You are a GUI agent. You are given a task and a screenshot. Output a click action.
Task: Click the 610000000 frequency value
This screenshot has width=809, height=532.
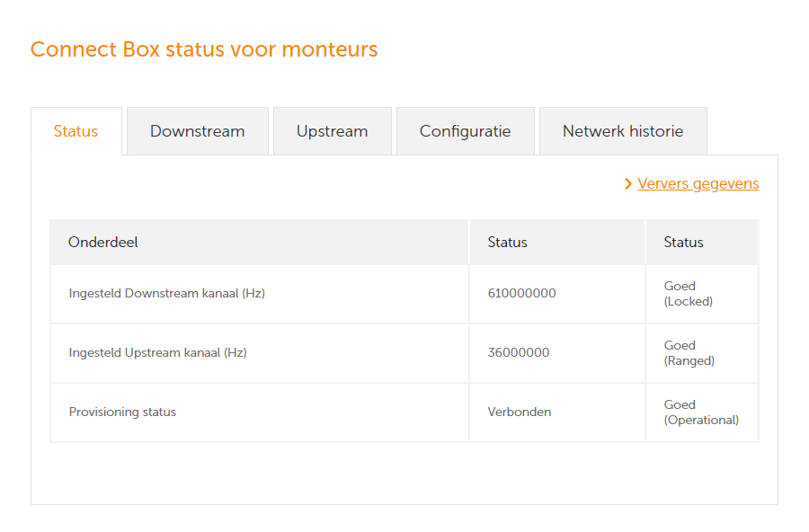[x=521, y=293]
